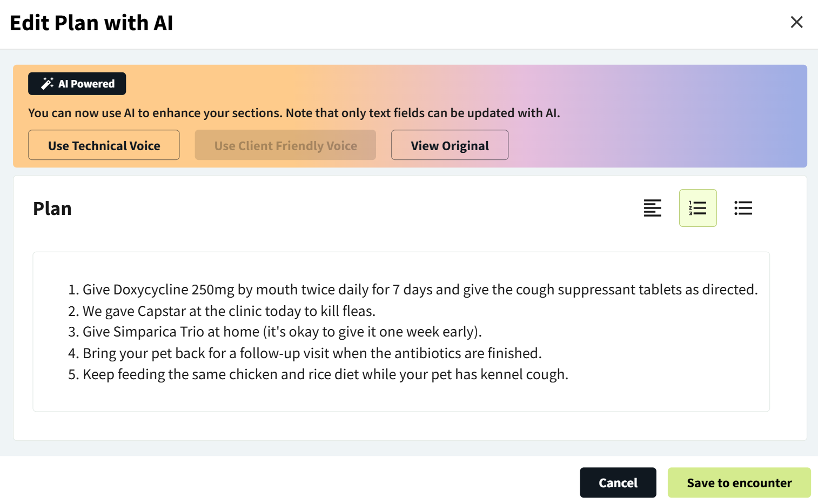Select the Doxycycline instruction line
The image size is (818, 504).
[x=420, y=290]
